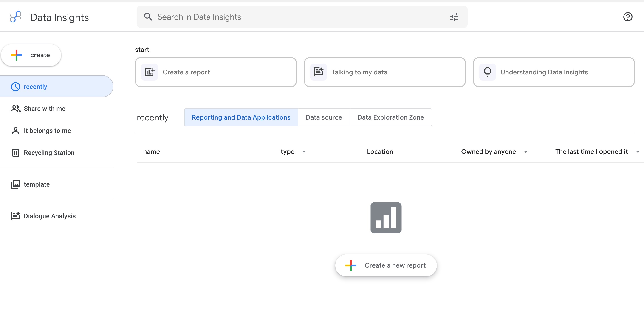Click the trash icon for Recycling Station
This screenshot has width=644, height=335.
(x=15, y=153)
